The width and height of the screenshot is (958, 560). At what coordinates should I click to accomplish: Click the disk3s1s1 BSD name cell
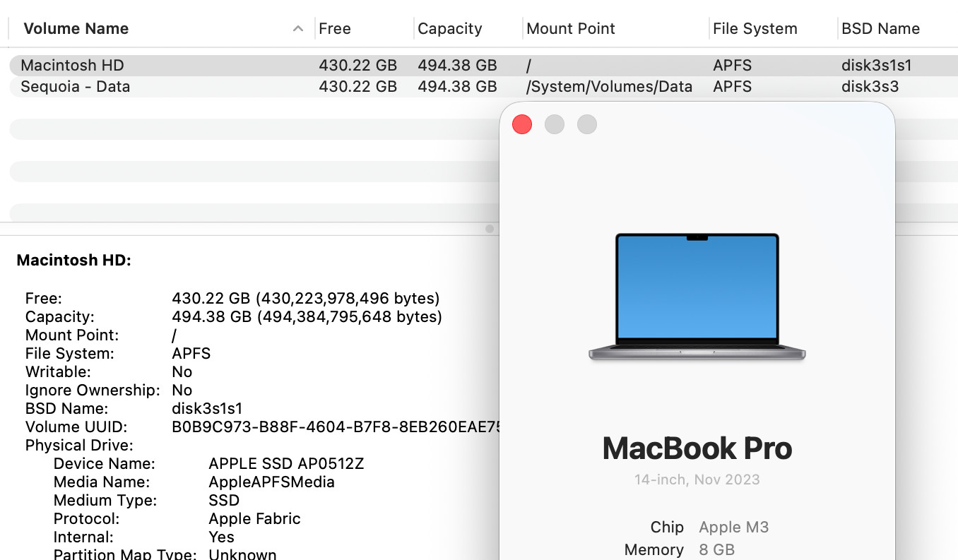coord(876,66)
